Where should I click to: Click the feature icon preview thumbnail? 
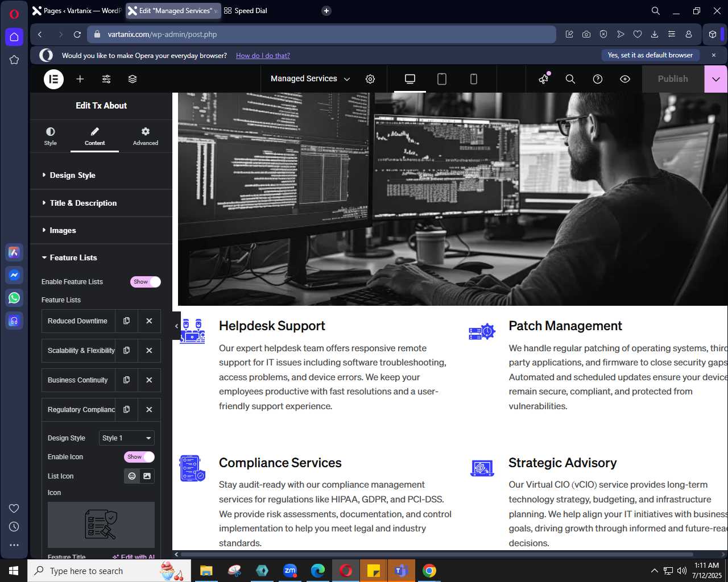coord(101,525)
